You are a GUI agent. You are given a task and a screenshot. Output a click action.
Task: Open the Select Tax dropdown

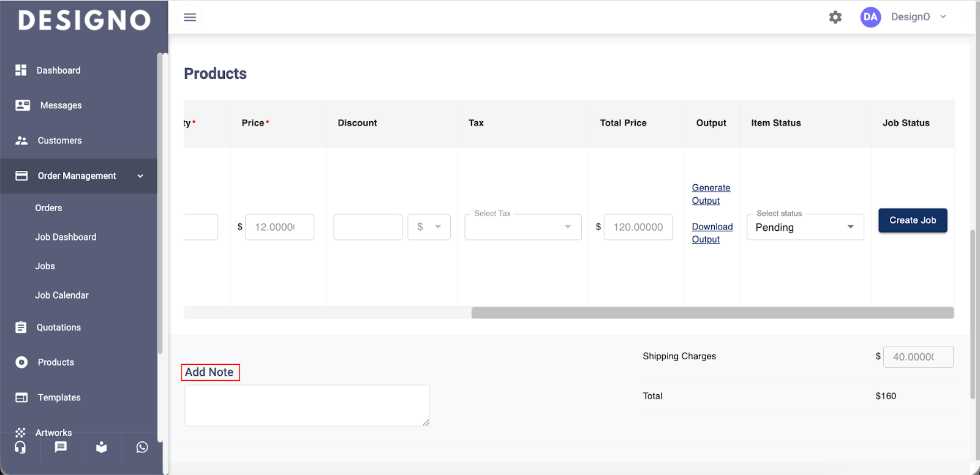[522, 227]
